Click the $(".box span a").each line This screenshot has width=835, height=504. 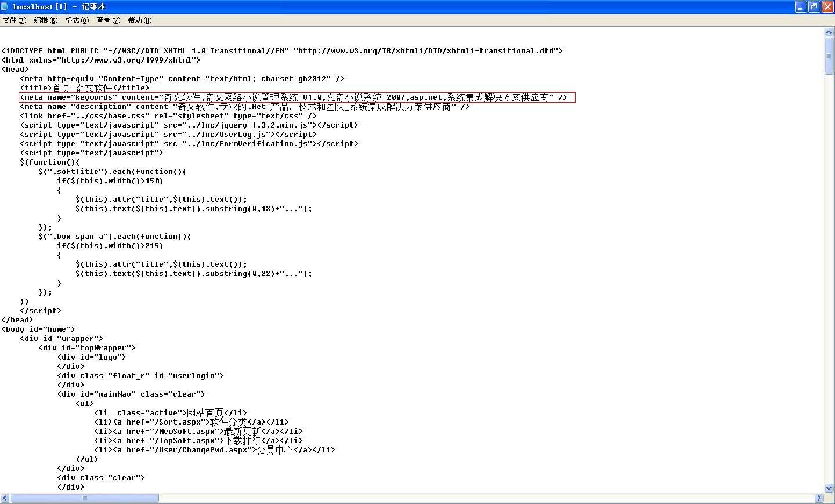click(115, 237)
